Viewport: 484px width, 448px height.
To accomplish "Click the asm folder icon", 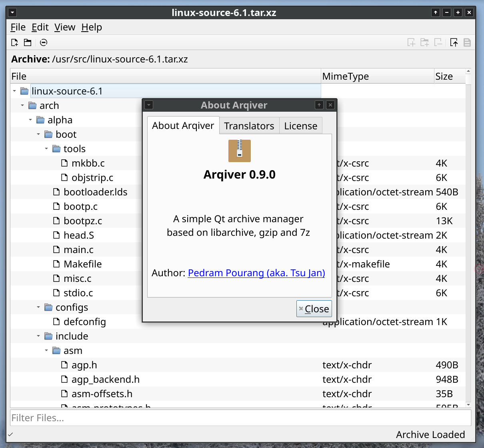I will click(56, 351).
